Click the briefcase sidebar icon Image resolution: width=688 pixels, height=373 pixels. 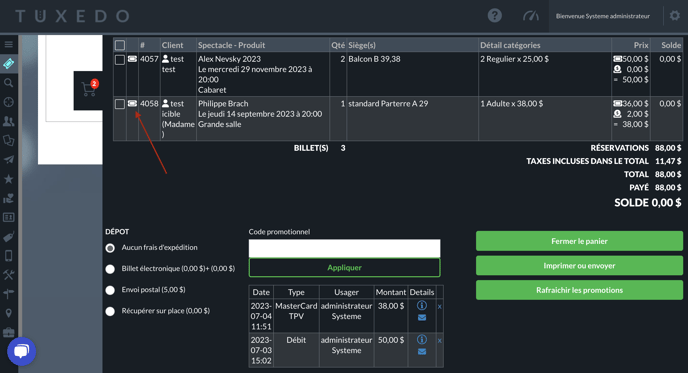(8, 332)
